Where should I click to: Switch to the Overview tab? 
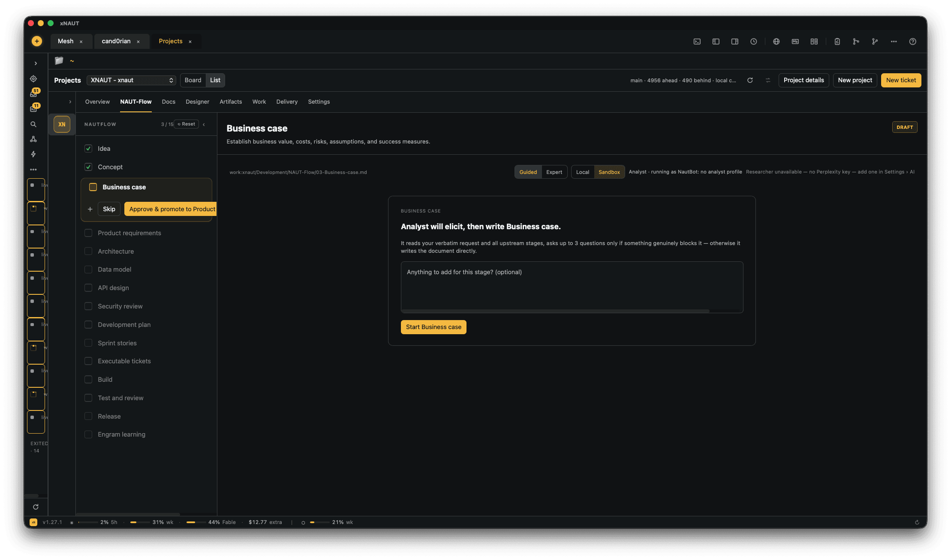click(97, 102)
